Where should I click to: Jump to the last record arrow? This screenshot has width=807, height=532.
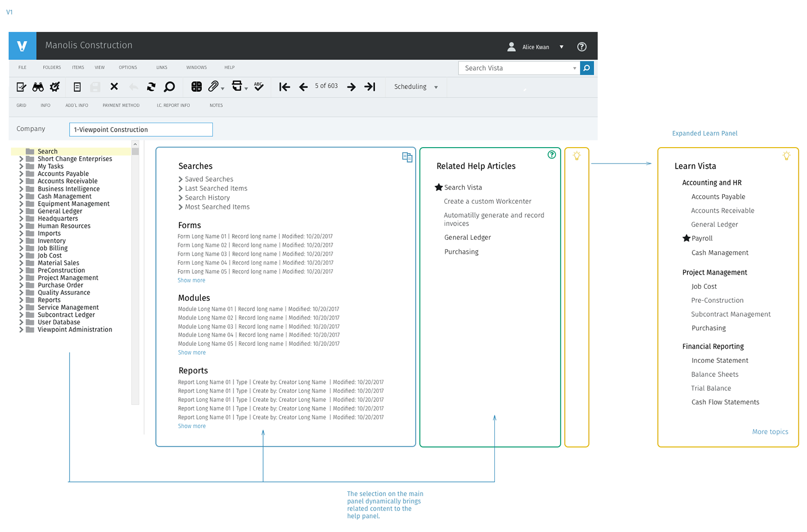pyautogui.click(x=370, y=87)
